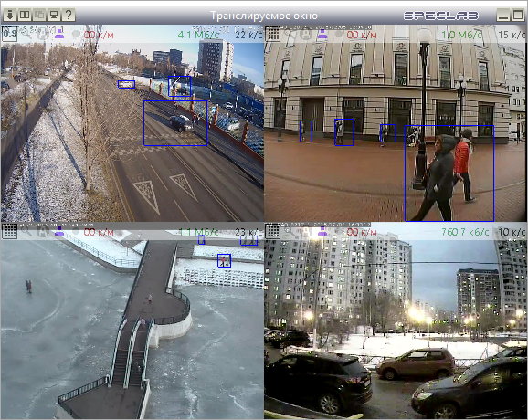Click the SPECLAB logo in title bar
The height and width of the screenshot is (420, 528).
point(441,16)
